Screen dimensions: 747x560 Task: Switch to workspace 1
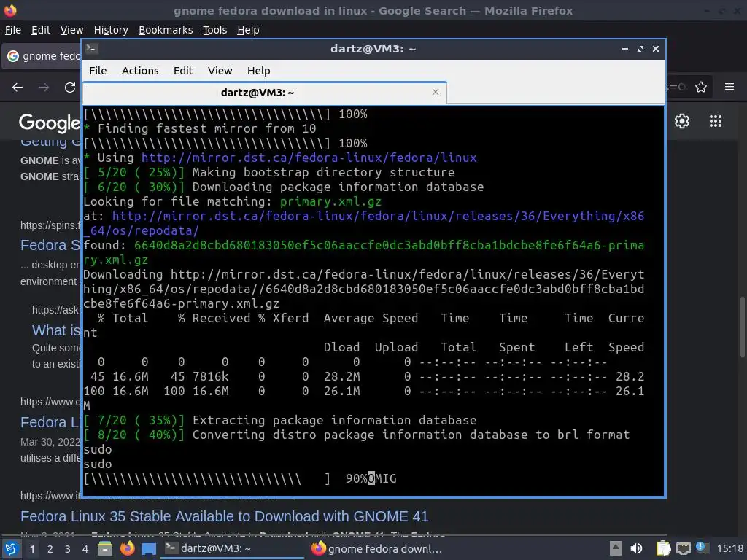tap(32, 549)
